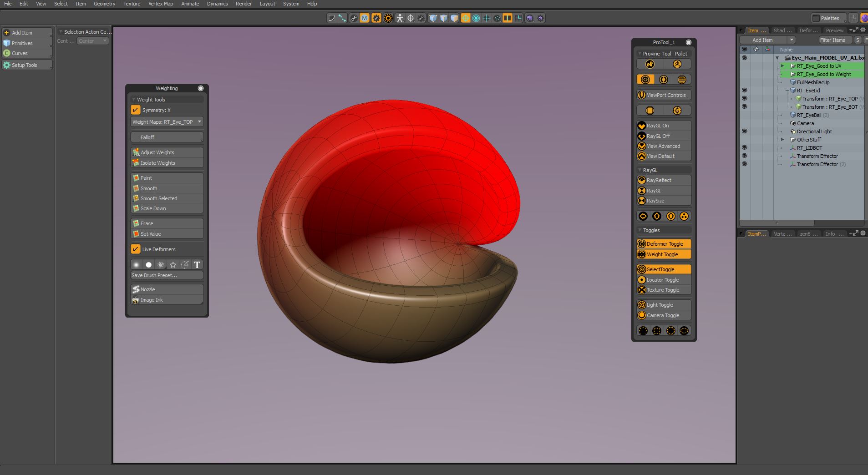Click the orange split-panels toolbar icon

[x=508, y=18]
